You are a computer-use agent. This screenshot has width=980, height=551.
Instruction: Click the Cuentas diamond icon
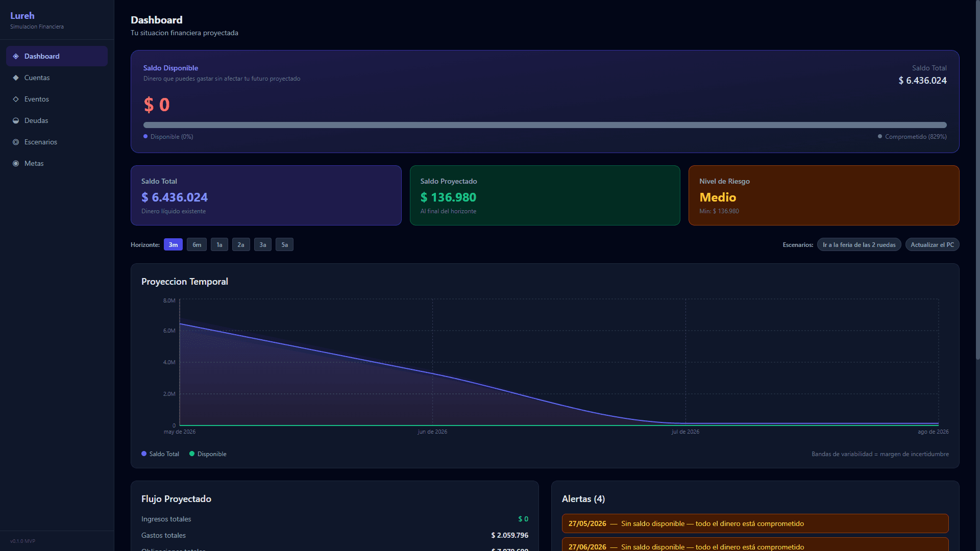click(16, 78)
